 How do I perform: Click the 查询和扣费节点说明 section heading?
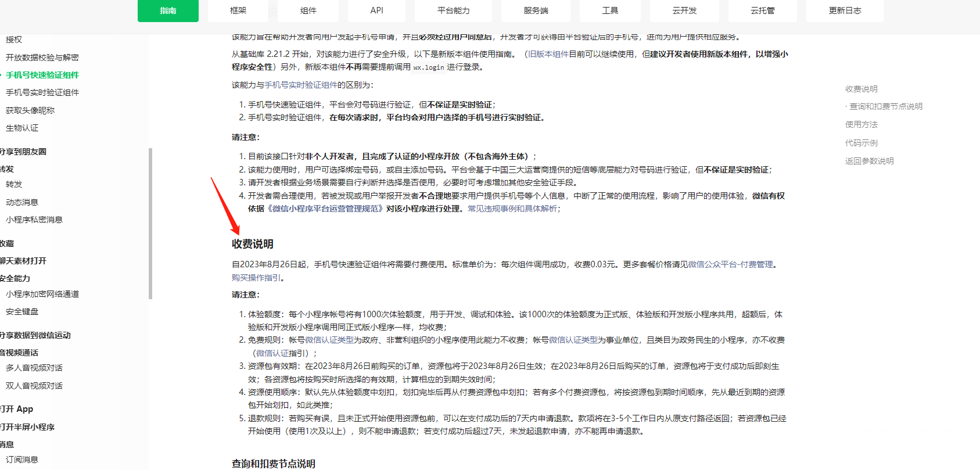[x=274, y=464]
